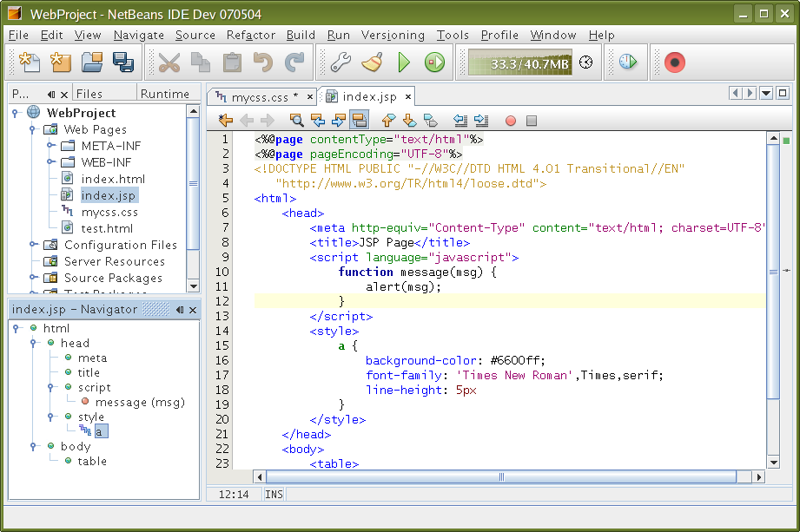Viewport: 800px width, 532px height.
Task: Collapse the WebProject root node
Action: (x=16, y=113)
